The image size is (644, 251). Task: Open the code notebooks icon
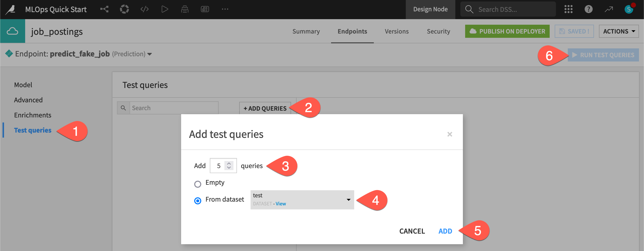click(x=144, y=9)
